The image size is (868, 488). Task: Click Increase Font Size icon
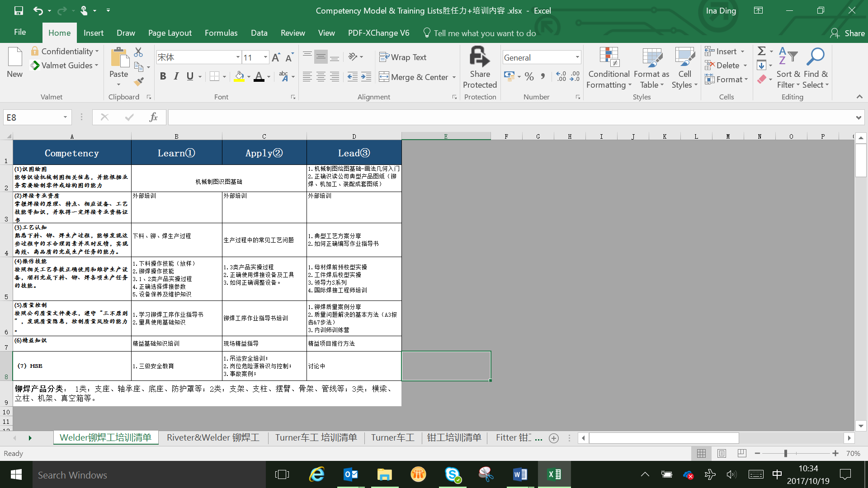[x=276, y=57]
